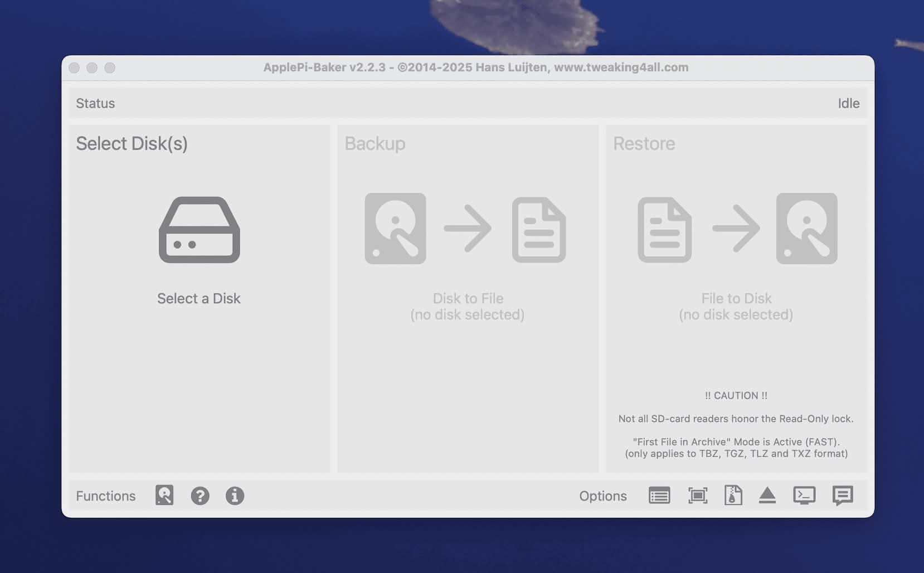
Task: Click the ApplePi-Baker window title text
Action: (476, 67)
